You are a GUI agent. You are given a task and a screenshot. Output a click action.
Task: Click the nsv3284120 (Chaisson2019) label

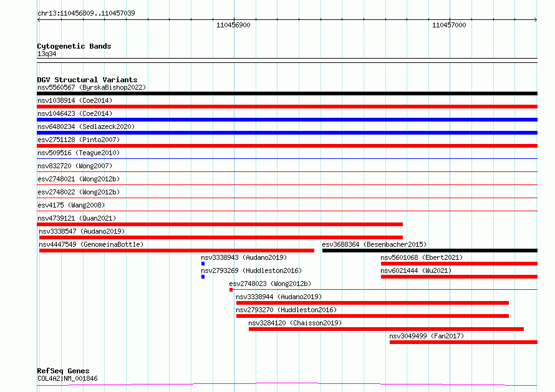coord(295,323)
